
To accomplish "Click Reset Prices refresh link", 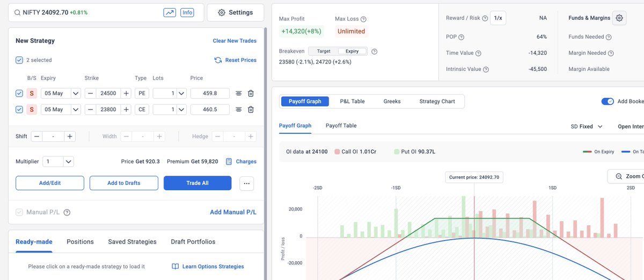I will tap(235, 60).
